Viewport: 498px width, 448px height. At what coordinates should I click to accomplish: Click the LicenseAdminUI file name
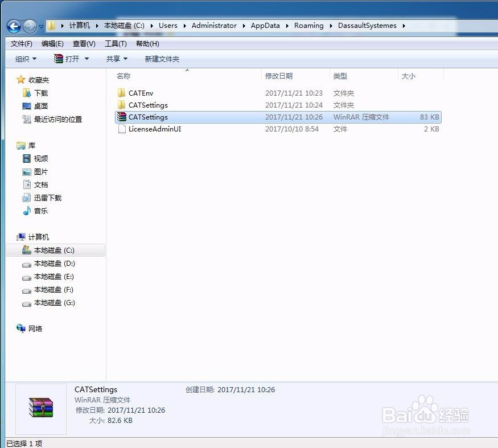point(155,129)
